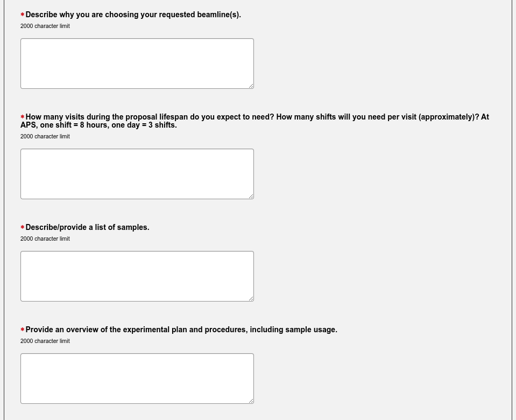Click the visits and shifts text area
This screenshot has width=516, height=420.
(x=137, y=174)
